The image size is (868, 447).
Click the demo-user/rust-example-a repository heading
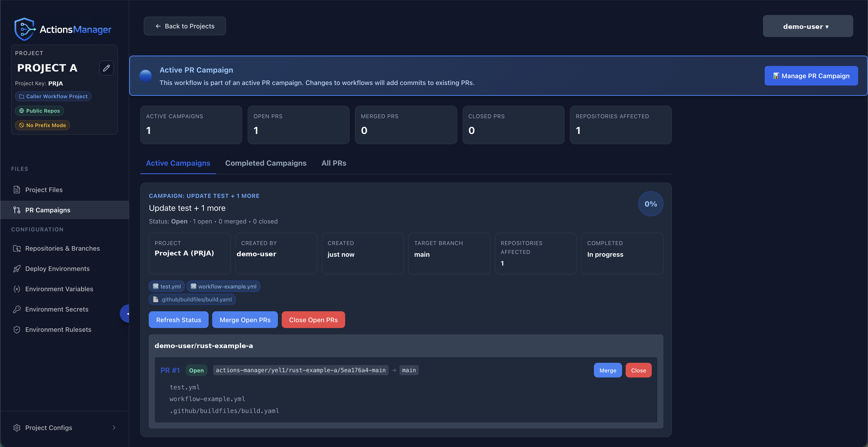(204, 346)
